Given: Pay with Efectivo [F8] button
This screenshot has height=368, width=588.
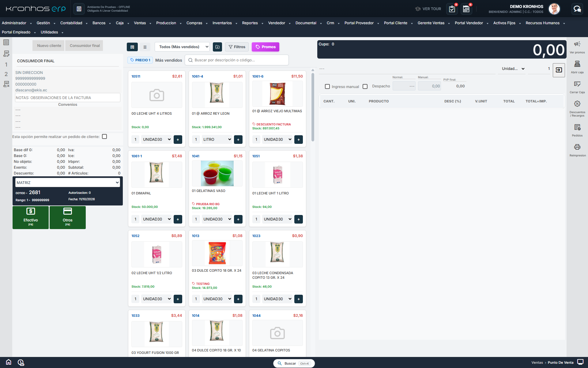Looking at the screenshot, I should pyautogui.click(x=31, y=217).
